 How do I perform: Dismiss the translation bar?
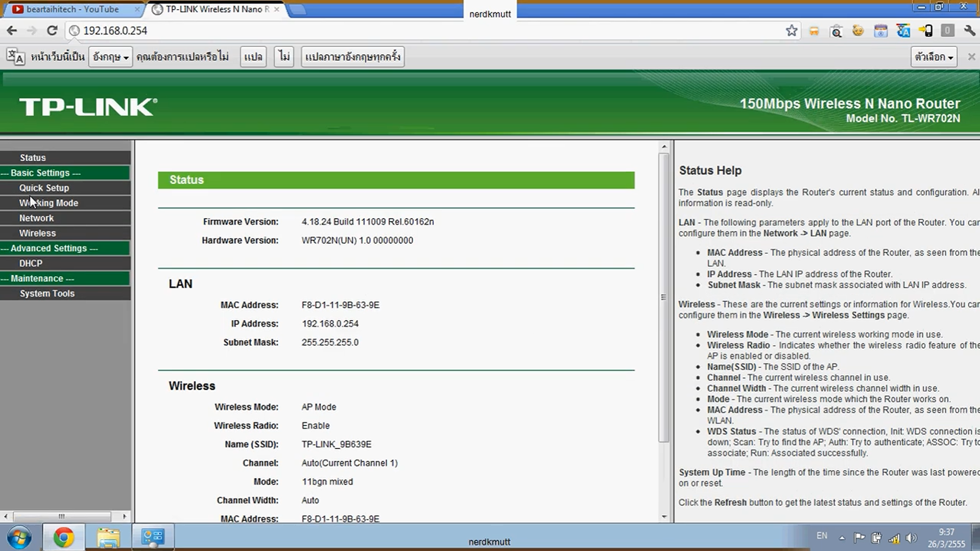[971, 57]
